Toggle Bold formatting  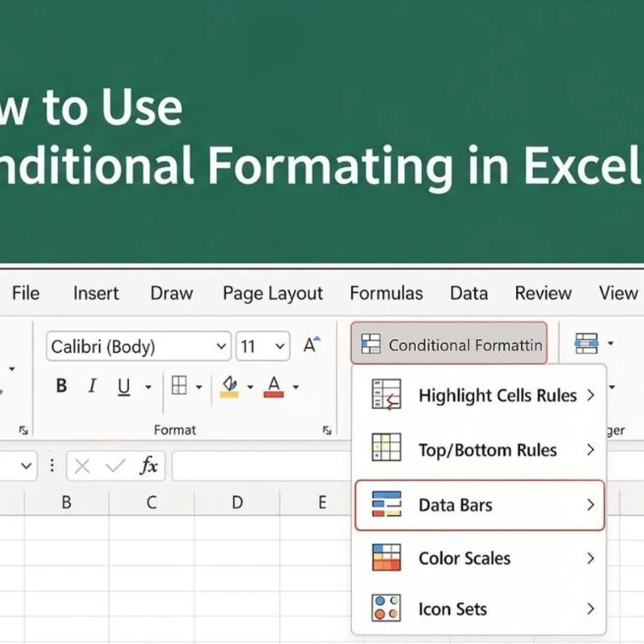tap(62, 386)
